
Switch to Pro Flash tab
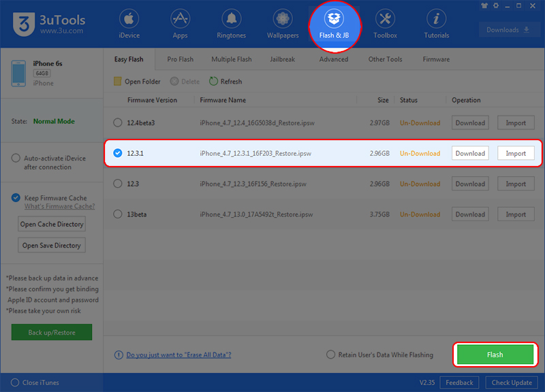(180, 59)
